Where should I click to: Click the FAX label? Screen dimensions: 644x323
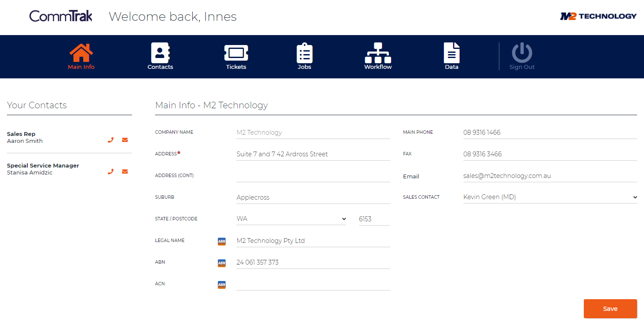click(x=407, y=154)
